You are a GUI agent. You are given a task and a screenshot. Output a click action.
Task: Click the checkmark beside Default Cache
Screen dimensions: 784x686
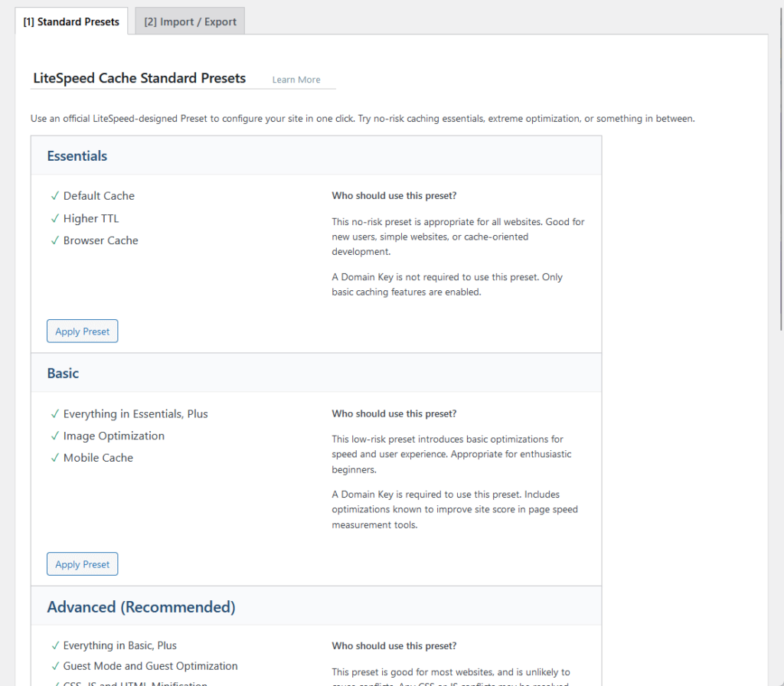coord(55,196)
